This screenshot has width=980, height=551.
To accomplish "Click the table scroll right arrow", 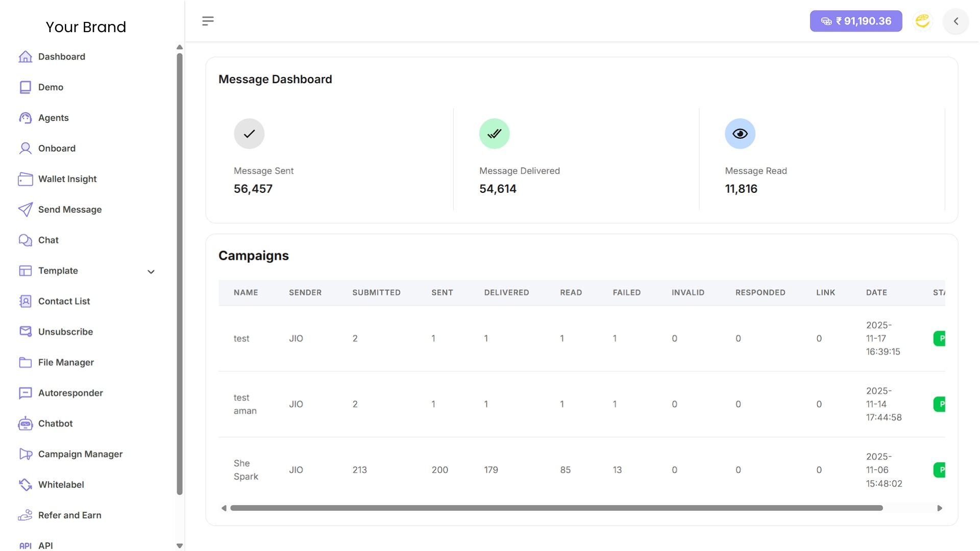I will [x=939, y=508].
